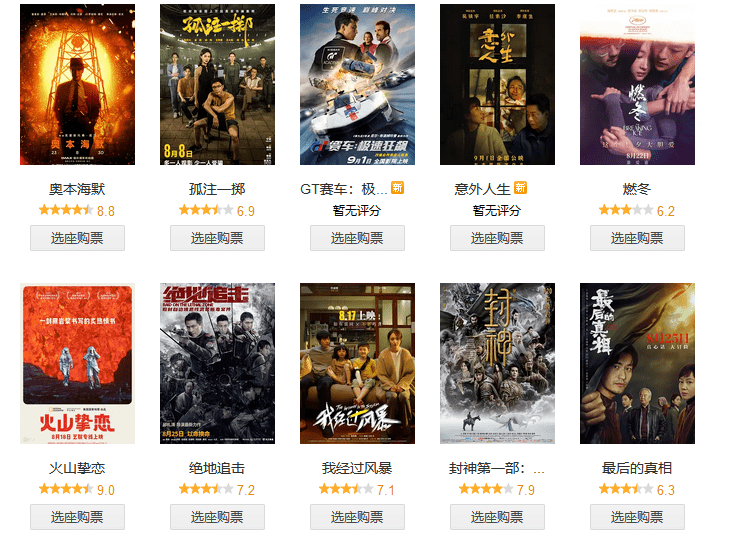Screen dimensions: 751x536
Task: Open the 火山挚恋 movie poster
Action: click(77, 363)
